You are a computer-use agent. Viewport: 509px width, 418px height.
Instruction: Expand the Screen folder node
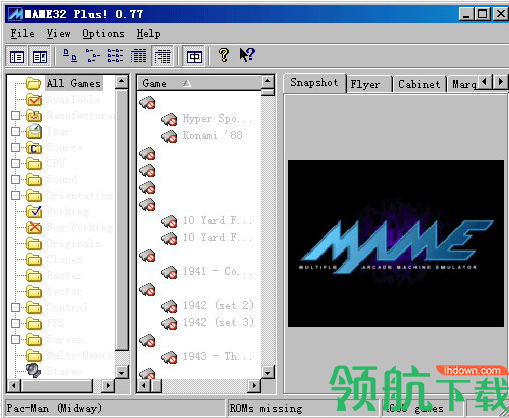click(x=15, y=339)
